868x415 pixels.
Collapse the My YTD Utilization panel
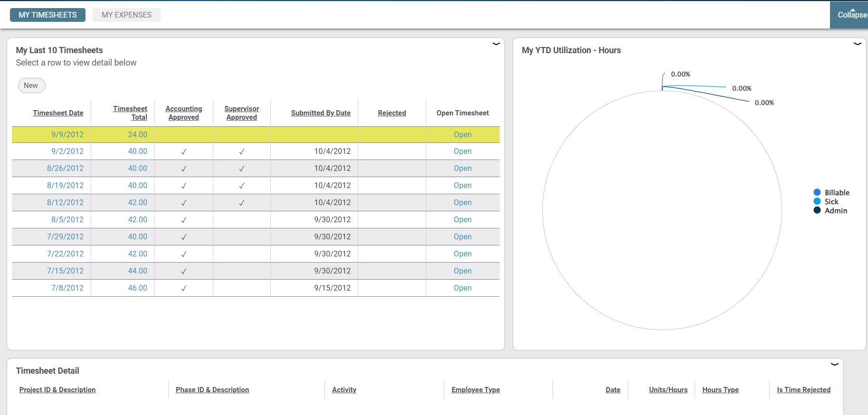tap(857, 44)
